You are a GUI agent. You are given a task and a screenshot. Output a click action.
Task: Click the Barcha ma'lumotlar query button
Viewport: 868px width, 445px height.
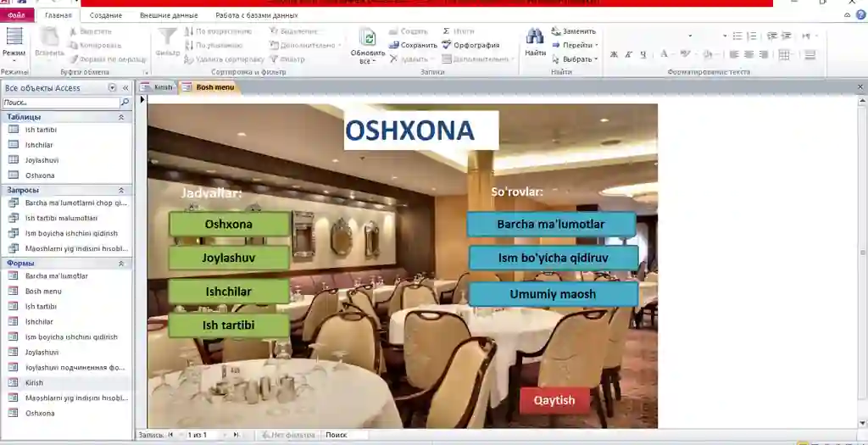(551, 224)
